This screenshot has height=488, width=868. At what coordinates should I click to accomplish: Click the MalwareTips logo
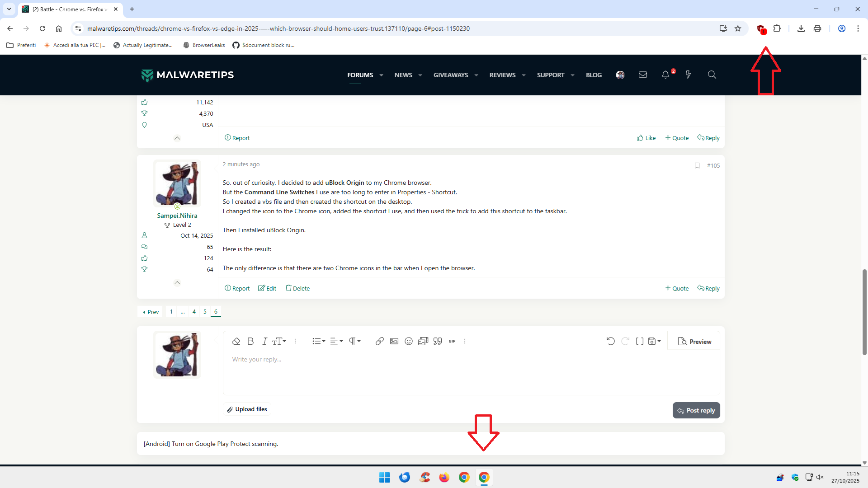click(188, 75)
